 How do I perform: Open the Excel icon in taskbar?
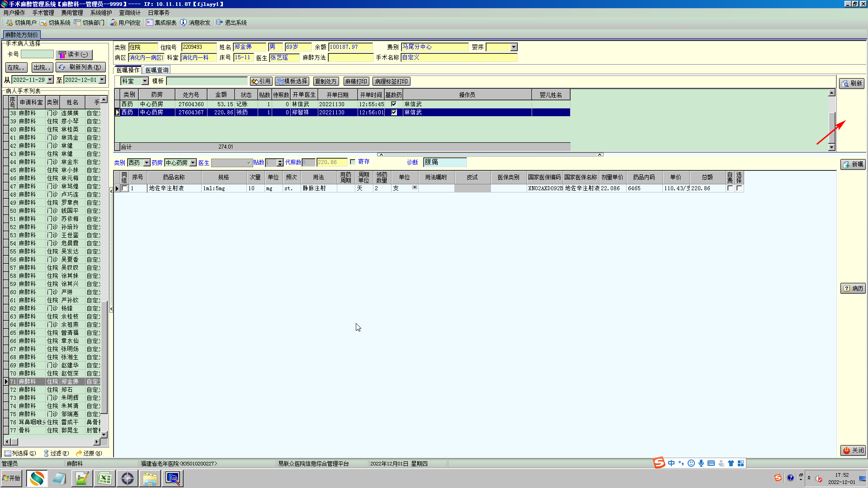tap(104, 479)
